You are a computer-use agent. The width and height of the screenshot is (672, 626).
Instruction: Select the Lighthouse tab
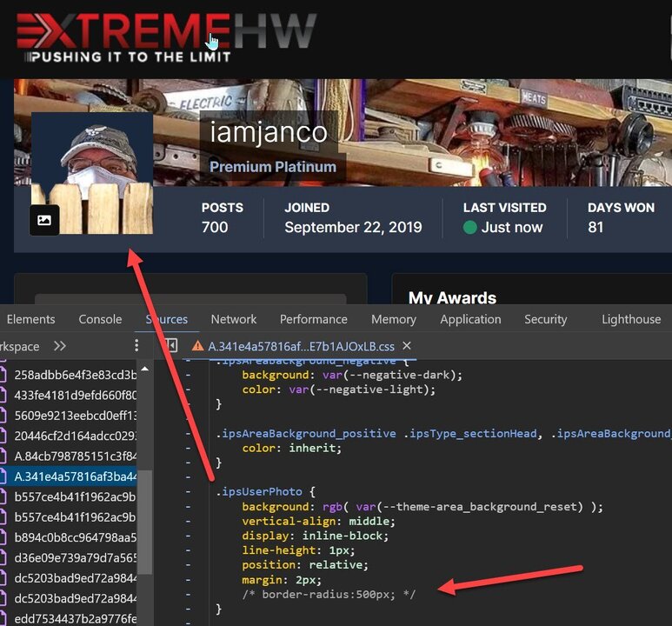pyautogui.click(x=630, y=319)
